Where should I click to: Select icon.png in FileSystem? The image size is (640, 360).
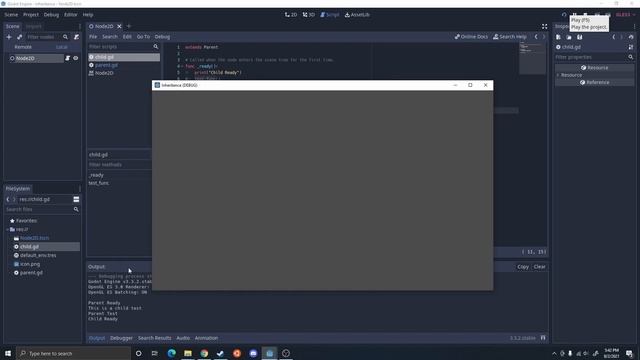point(30,264)
